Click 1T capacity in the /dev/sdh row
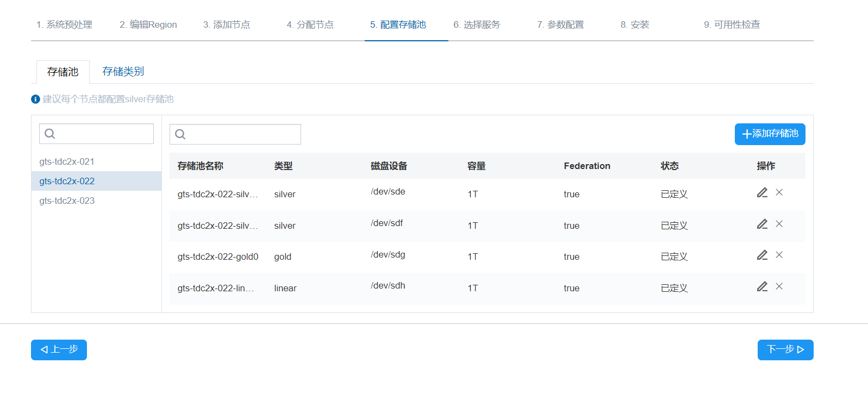Image resolution: width=868 pixels, height=413 pixels. [473, 288]
